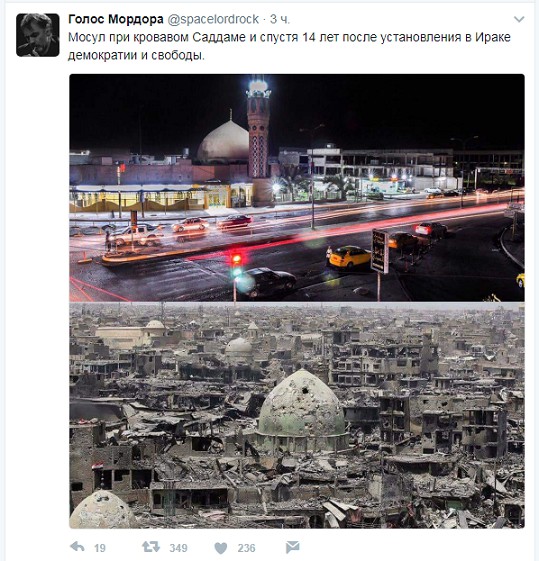This screenshot has width=539, height=561.
Task: Click the reply arrow icon
Action: point(77,547)
